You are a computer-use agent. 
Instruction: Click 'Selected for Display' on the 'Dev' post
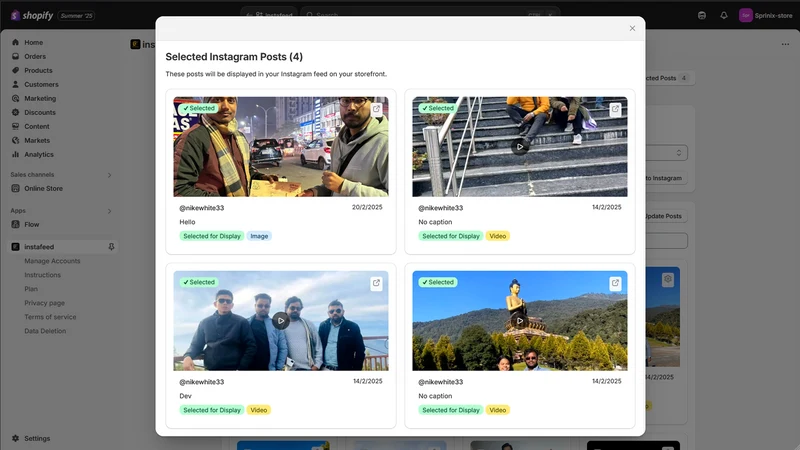tap(212, 410)
